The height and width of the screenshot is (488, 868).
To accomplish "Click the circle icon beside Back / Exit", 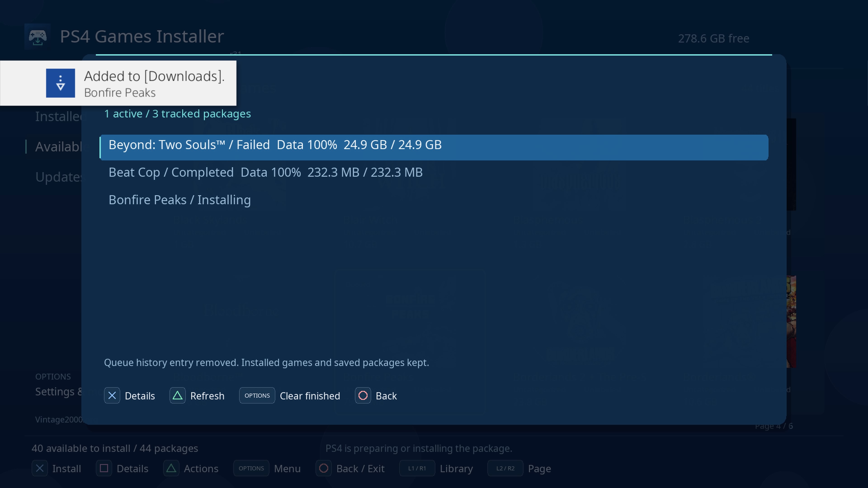I will click(323, 469).
